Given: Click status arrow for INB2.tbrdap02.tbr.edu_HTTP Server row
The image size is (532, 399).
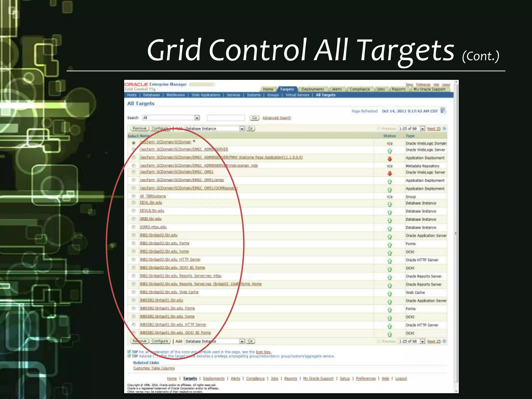Looking at the screenshot, I should click(390, 261).
